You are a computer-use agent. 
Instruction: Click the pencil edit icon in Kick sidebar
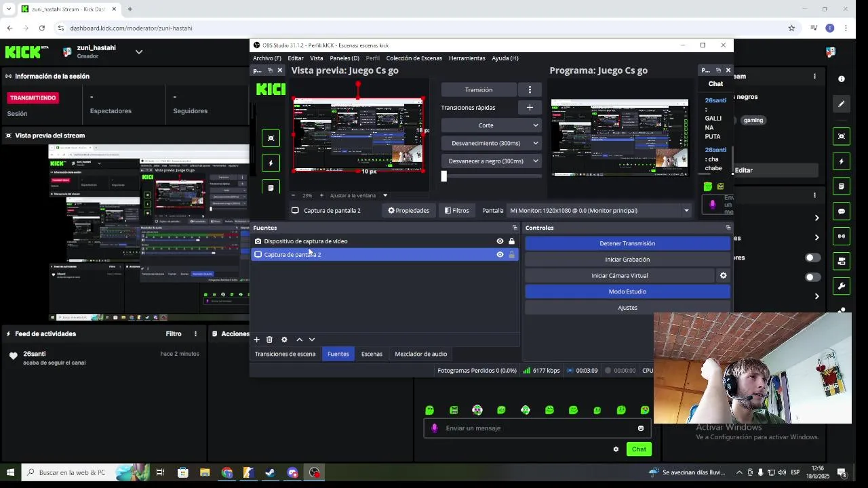point(842,104)
